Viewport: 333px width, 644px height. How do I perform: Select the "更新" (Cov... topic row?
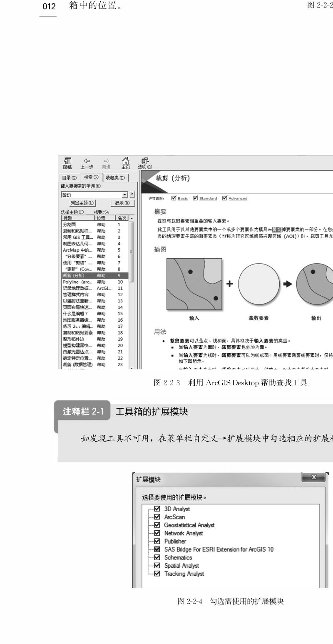tap(95, 269)
